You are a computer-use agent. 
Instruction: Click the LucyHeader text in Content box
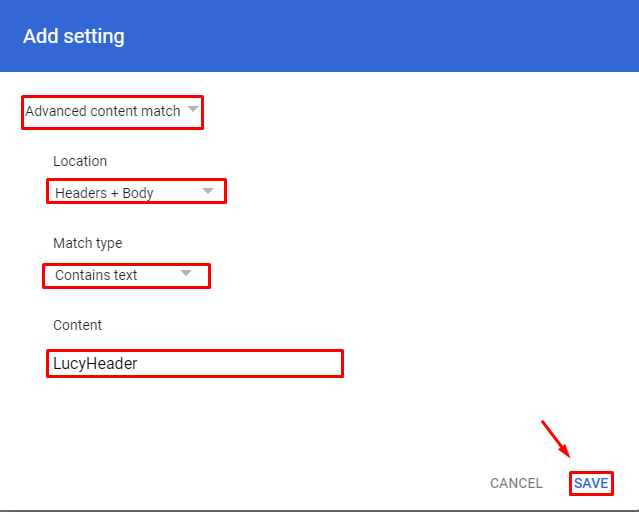click(95, 363)
